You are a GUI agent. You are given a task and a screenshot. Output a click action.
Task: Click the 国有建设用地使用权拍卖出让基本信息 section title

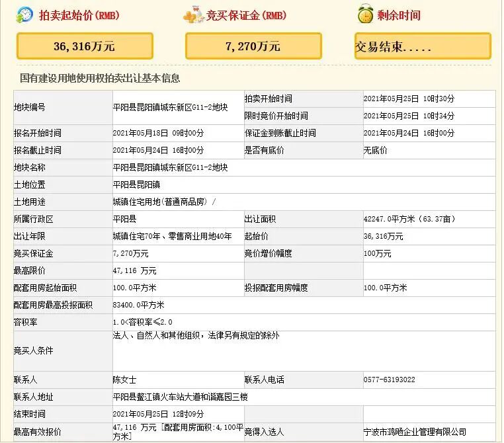100,78
